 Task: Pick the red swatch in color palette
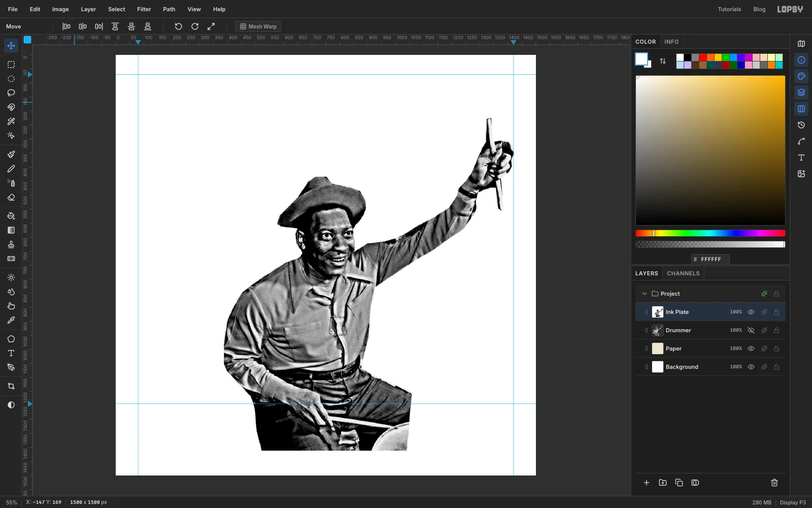click(x=703, y=57)
